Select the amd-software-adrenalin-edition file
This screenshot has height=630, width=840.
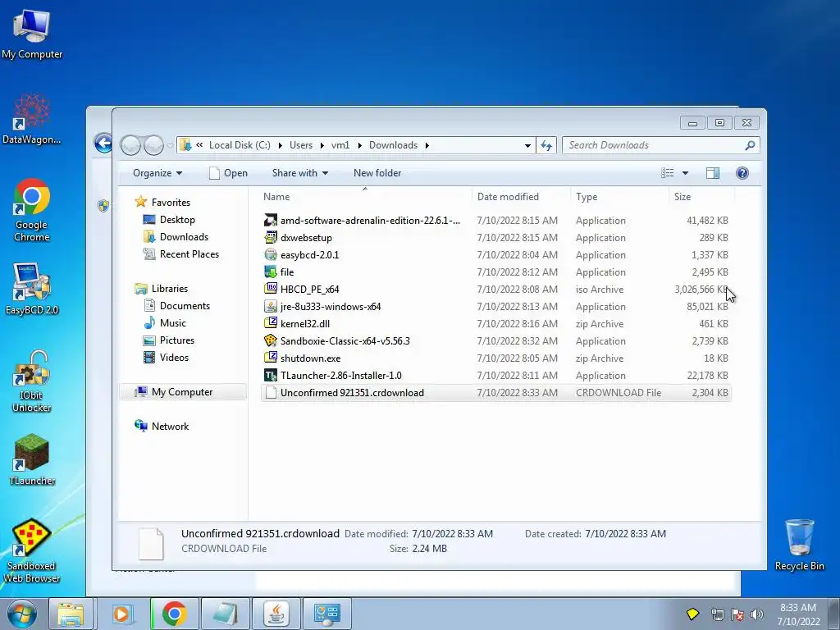pyautogui.click(x=496, y=220)
